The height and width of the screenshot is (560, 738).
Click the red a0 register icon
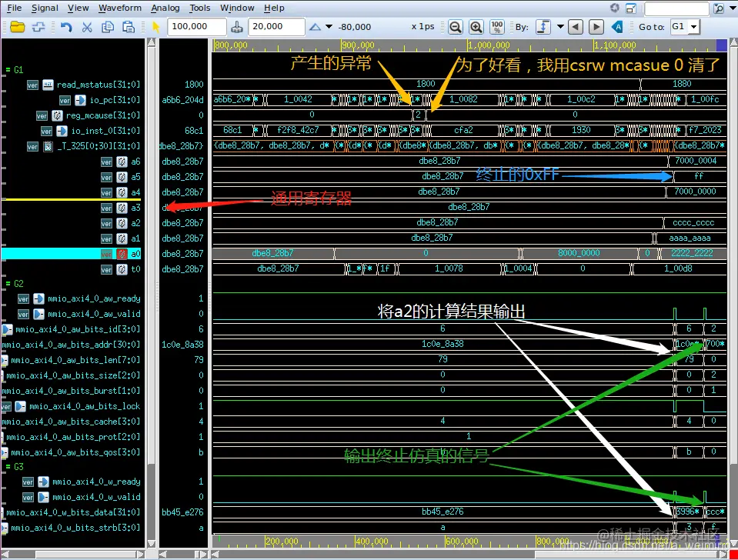[x=122, y=254]
